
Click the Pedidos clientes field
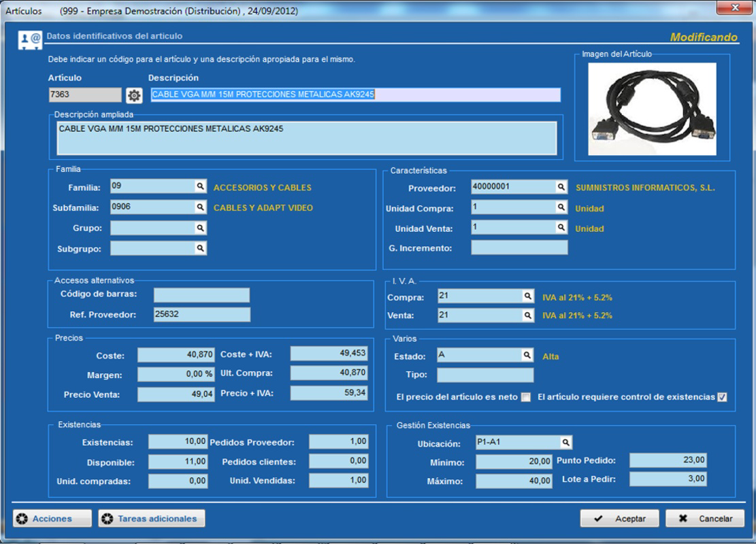click(x=338, y=461)
